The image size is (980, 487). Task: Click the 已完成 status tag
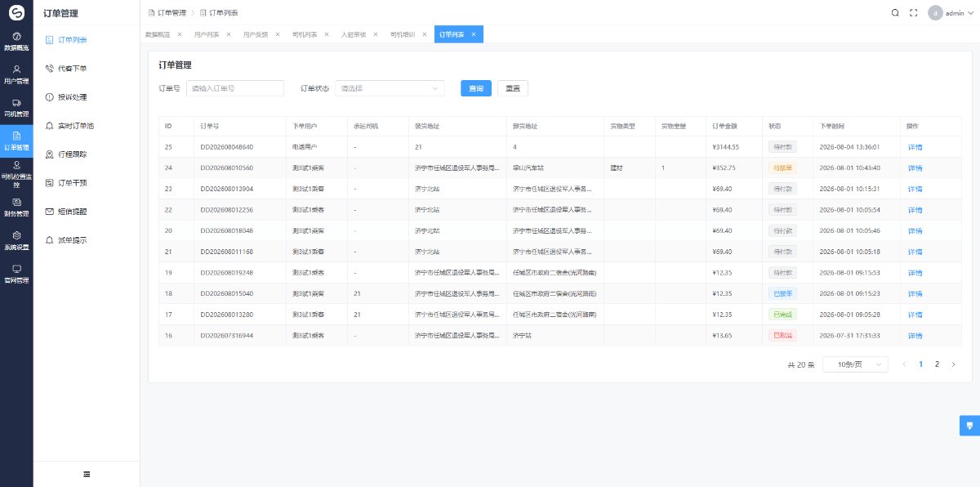tap(782, 315)
